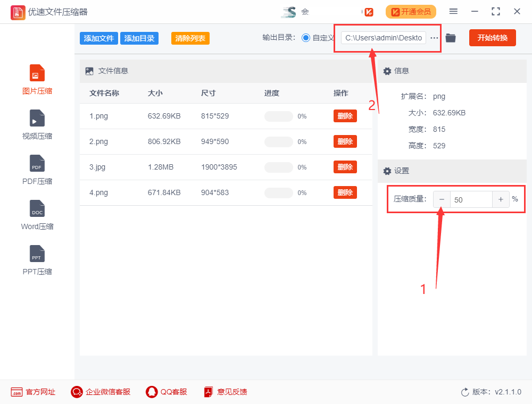The image size is (532, 404).
Task: Select the 自定义 output directory radio button
Action: pos(306,38)
